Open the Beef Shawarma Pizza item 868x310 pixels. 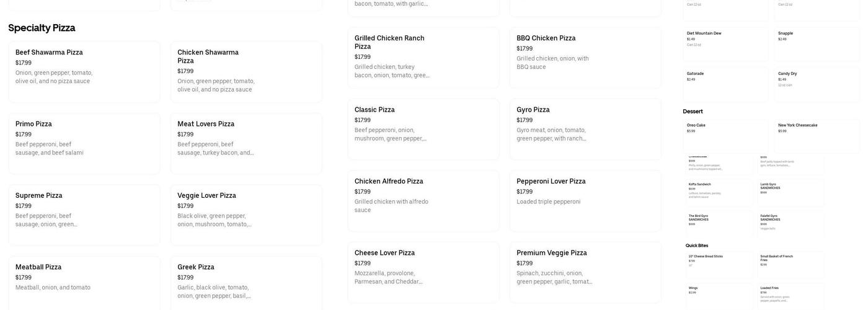pos(84,71)
